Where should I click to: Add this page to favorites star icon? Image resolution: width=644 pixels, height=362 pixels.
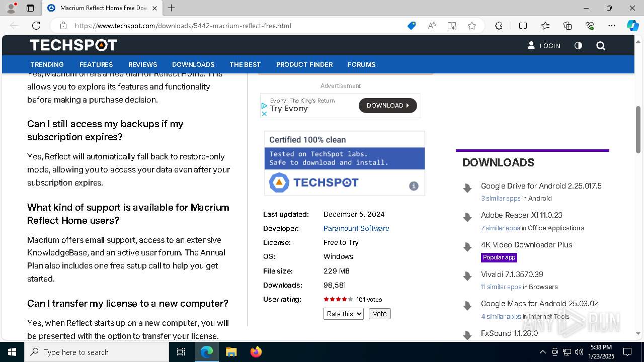[x=472, y=26]
